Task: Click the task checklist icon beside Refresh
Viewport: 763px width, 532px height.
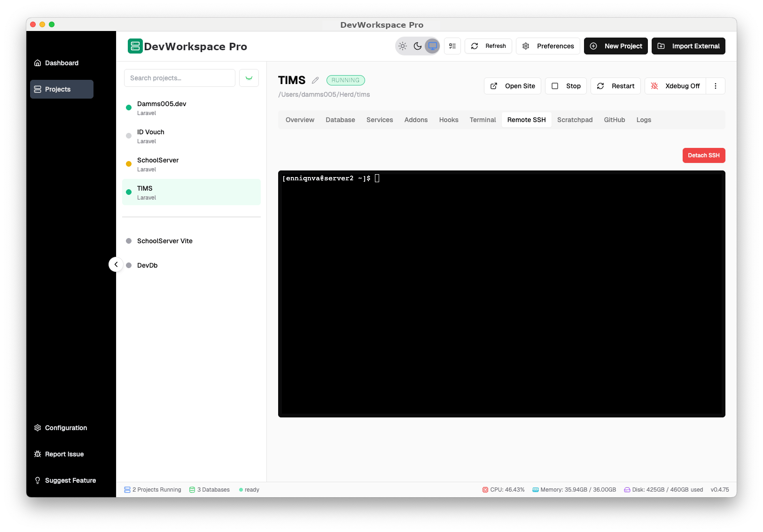Action: coord(452,46)
